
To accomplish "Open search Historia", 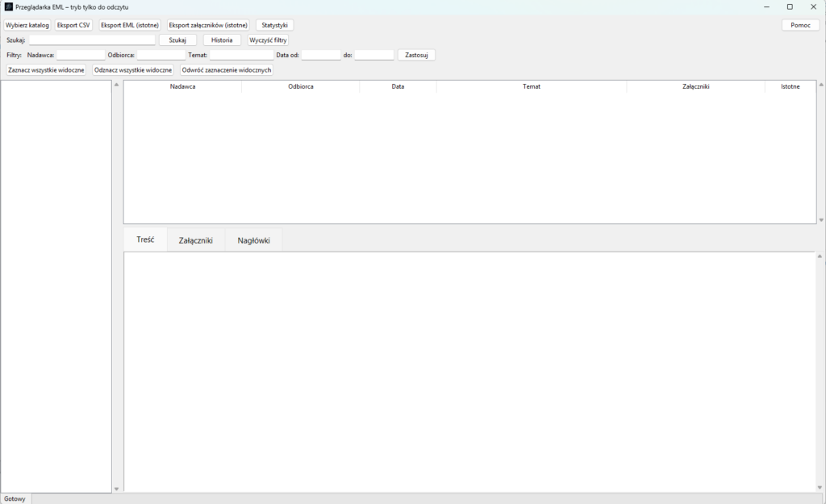I will tap(222, 40).
